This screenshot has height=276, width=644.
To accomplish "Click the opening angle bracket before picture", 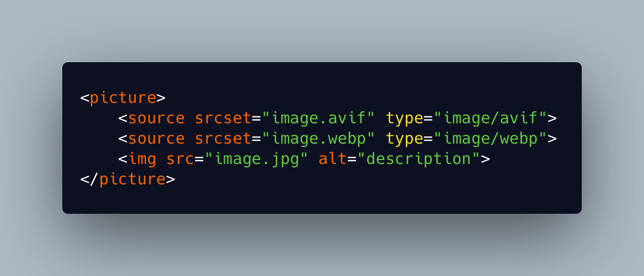I will coord(85,98).
